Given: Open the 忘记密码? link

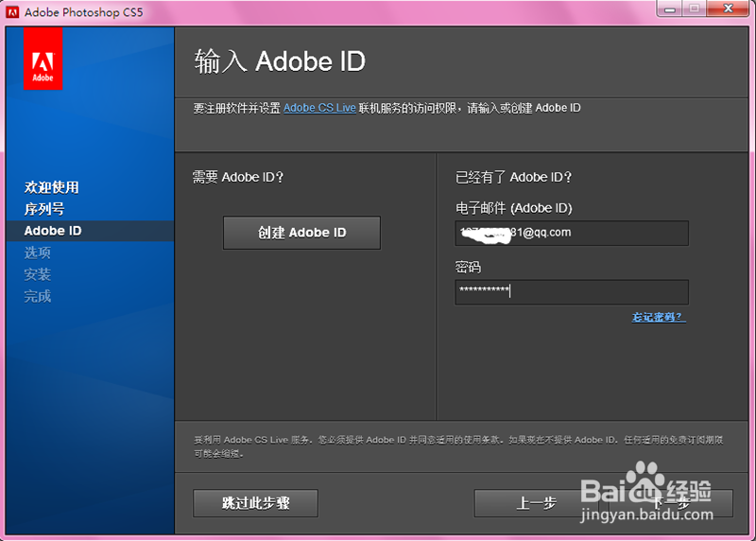Looking at the screenshot, I should pyautogui.click(x=659, y=317).
